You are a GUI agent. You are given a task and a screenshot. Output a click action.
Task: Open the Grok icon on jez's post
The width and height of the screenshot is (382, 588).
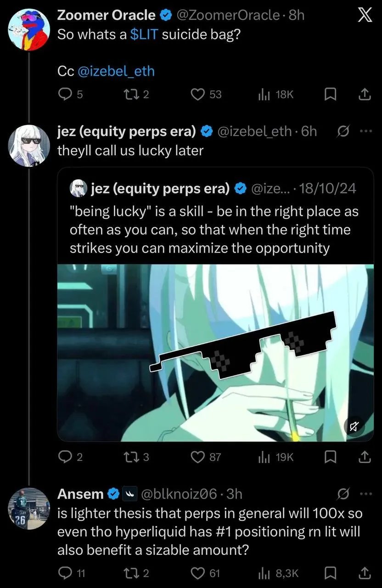(x=343, y=131)
